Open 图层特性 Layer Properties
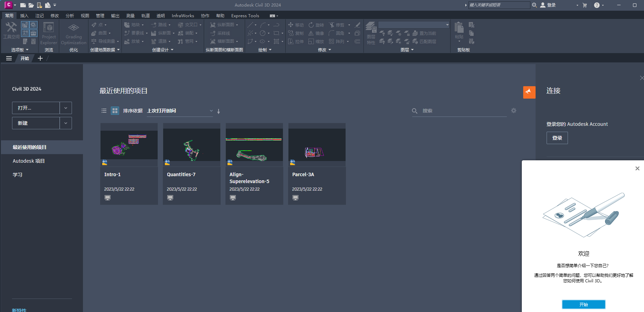Image resolution: width=644 pixels, height=312 pixels. point(371,33)
